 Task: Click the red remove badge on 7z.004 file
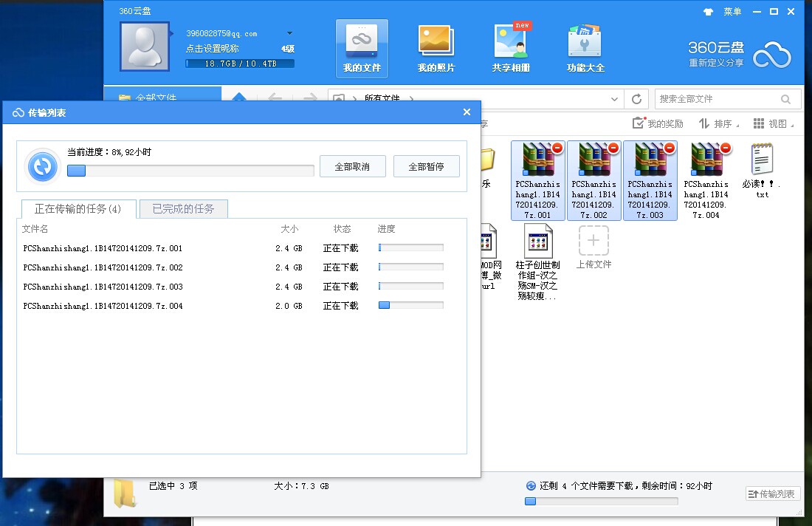(x=726, y=148)
